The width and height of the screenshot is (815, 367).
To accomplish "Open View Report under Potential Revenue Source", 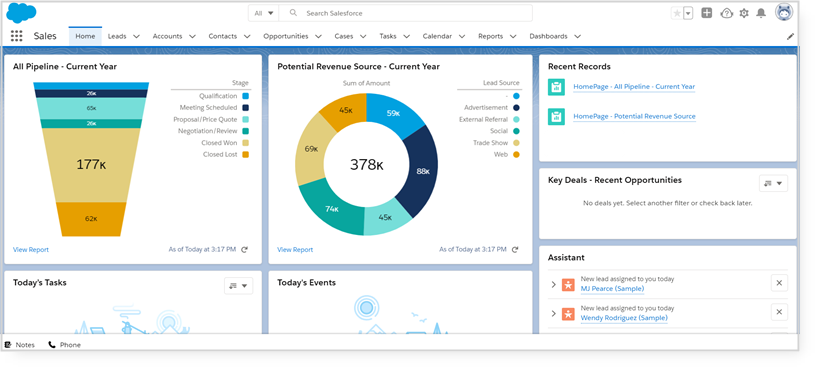I will (295, 250).
